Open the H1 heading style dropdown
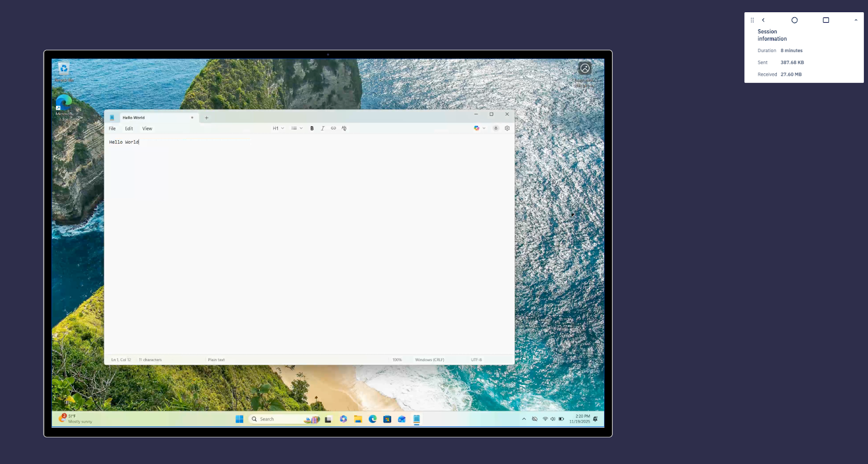Viewport: 868px width, 464px height. (x=278, y=128)
